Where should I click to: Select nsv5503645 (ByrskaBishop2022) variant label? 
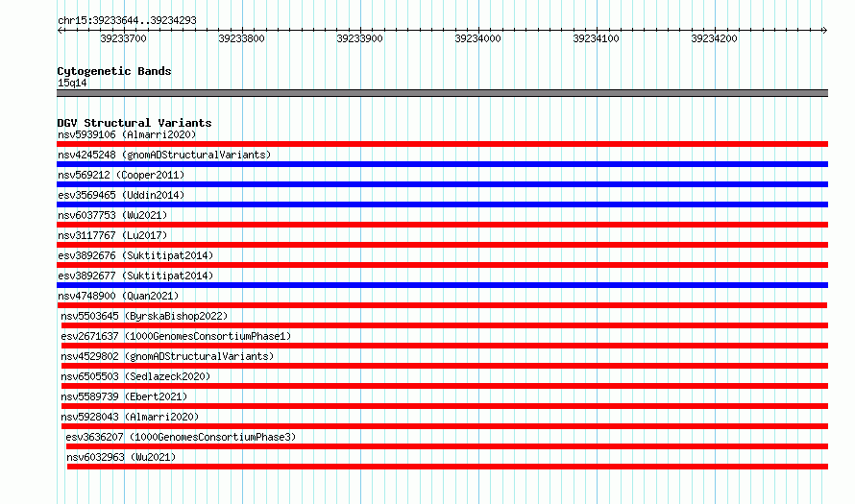[144, 316]
